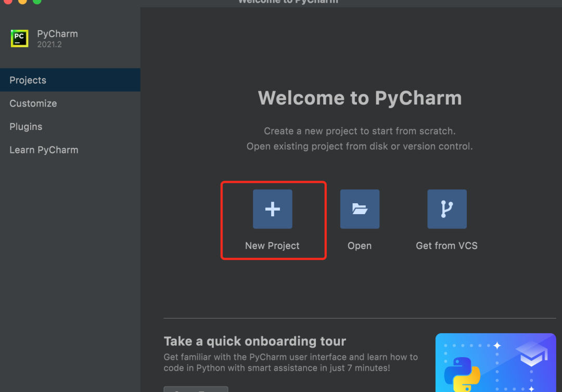Click the Start Tour button
The width and height of the screenshot is (562, 392).
pos(196,389)
